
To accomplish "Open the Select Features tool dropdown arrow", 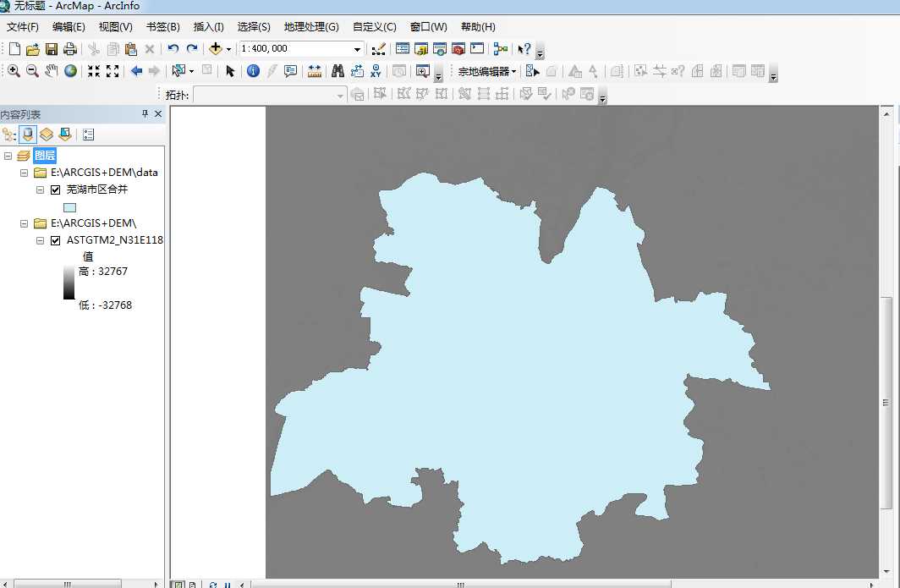I will [191, 71].
